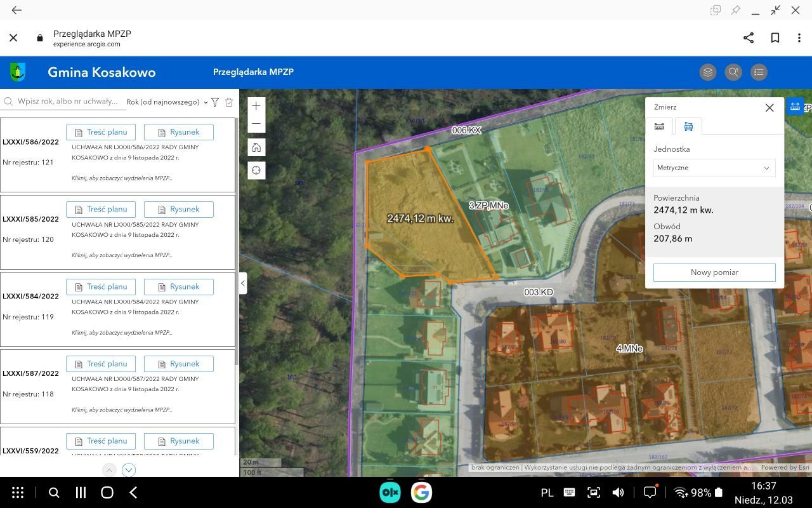Viewport: 812px width, 508px height.
Task: Click the map zoom in plus button
Action: click(x=256, y=106)
